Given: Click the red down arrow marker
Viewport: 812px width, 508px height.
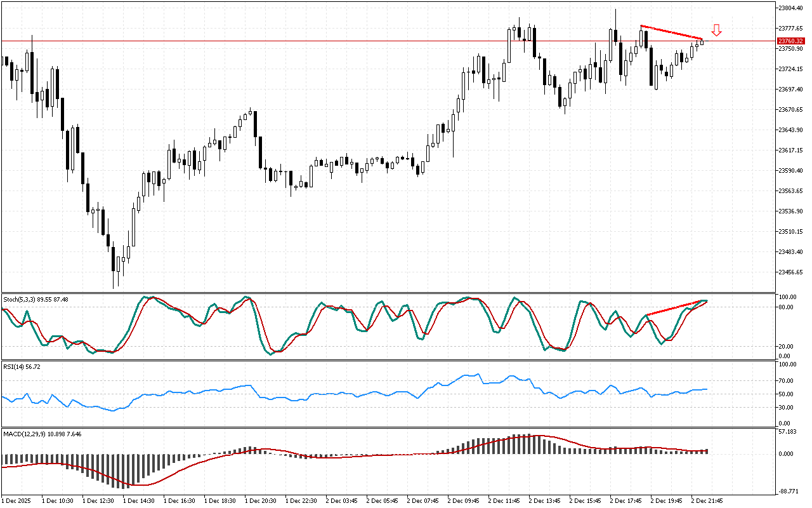Looking at the screenshot, I should click(x=716, y=30).
